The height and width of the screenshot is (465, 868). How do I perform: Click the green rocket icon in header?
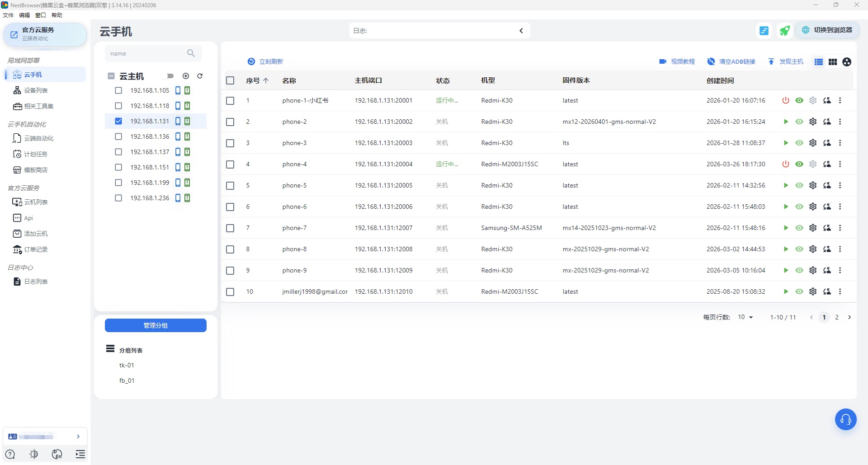coord(784,31)
